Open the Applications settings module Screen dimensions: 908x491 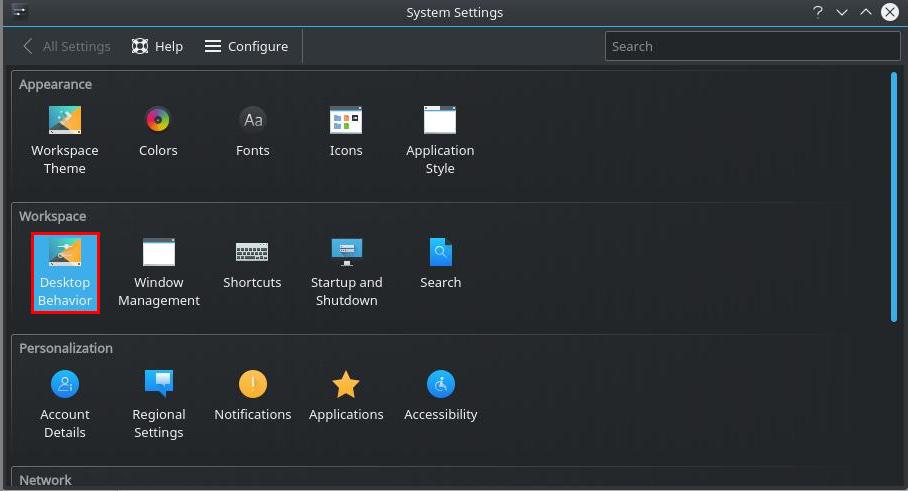tap(346, 396)
